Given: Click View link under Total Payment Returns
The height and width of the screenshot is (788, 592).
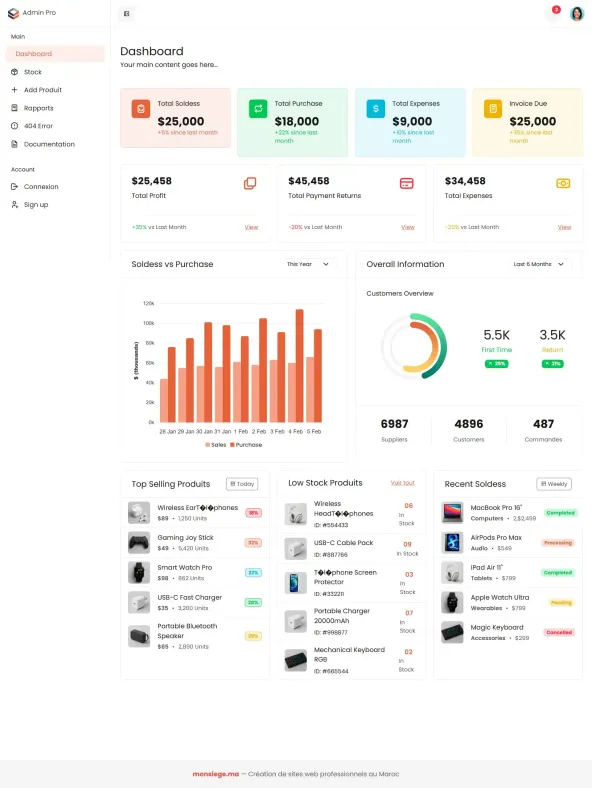Looking at the screenshot, I should pos(408,227).
